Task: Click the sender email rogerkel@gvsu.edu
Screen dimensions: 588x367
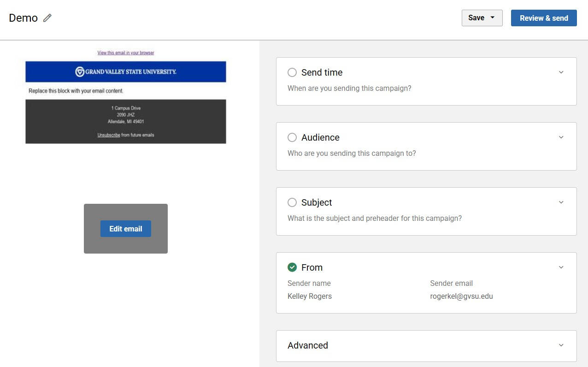Action: pyautogui.click(x=461, y=296)
